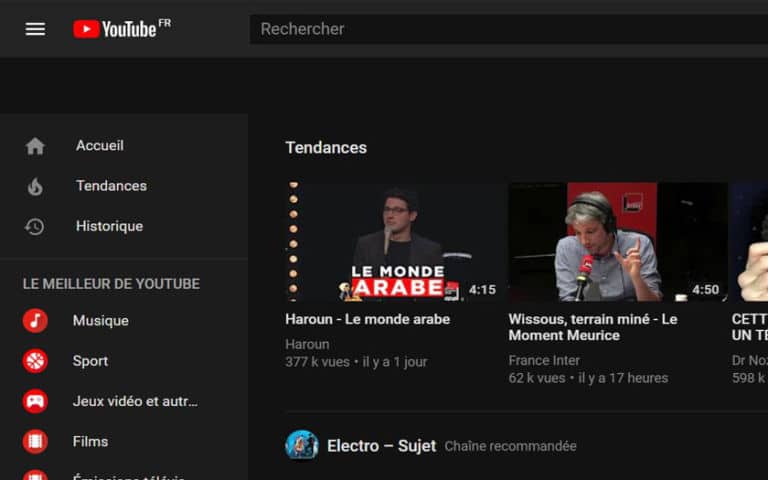Open the hamburger guide menu

[35, 29]
